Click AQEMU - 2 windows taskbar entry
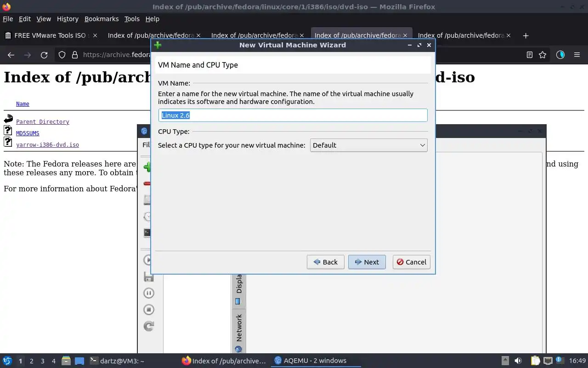The image size is (588, 368). coord(316,361)
